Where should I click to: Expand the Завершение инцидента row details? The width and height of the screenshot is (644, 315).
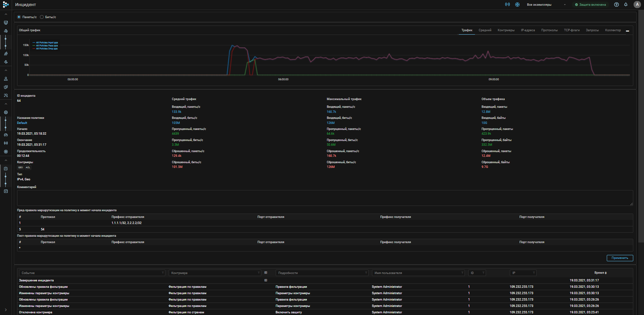pyautogui.click(x=266, y=280)
